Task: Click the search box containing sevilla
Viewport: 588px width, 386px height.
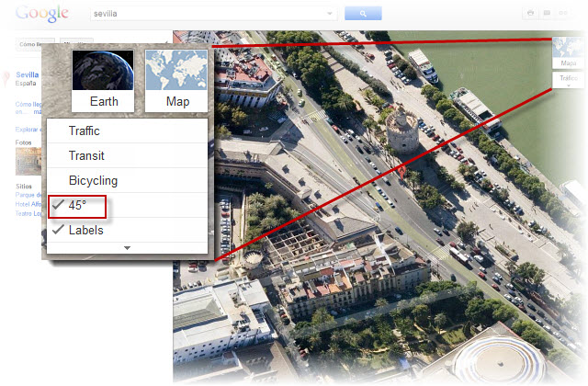Action: coord(213,14)
